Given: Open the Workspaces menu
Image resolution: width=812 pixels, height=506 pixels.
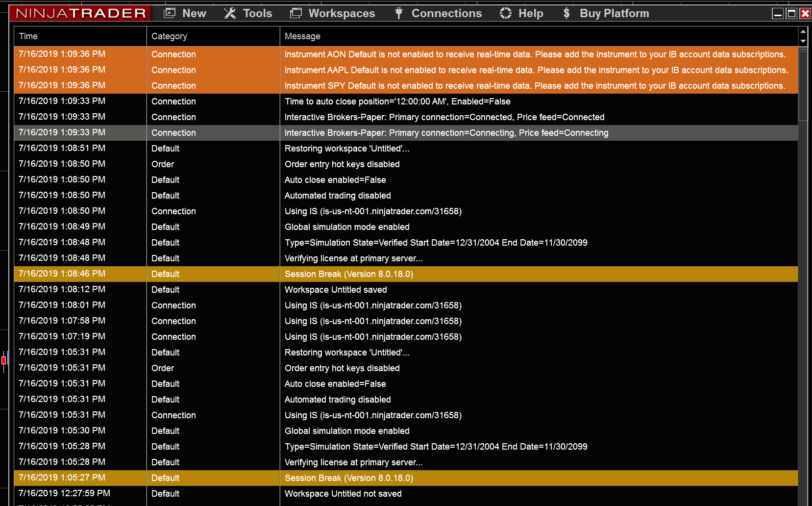Looking at the screenshot, I should [x=333, y=13].
